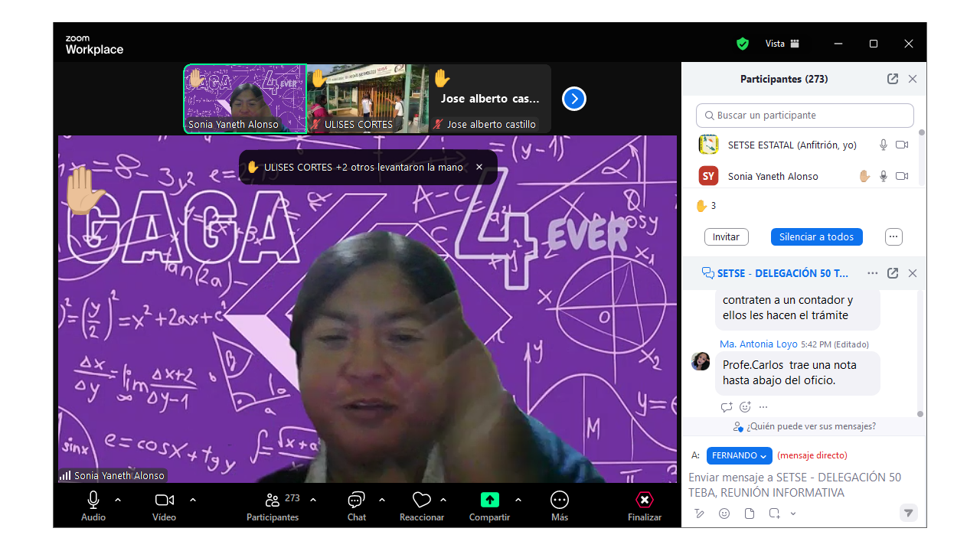Toggle the Audio microphone mute
Viewport: 980px width, 551px height.
tap(93, 500)
